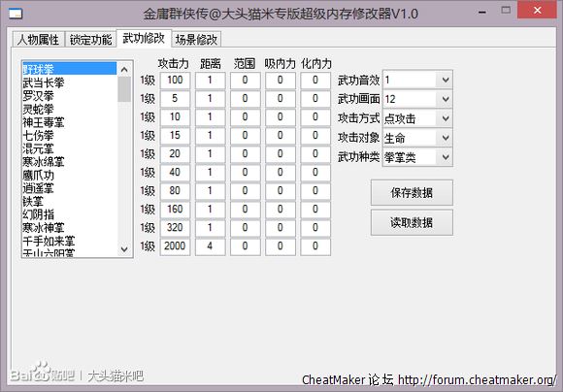Screen dimensions: 563x392
Task: Click the attack power field showing 2000
Action: pyautogui.click(x=175, y=246)
